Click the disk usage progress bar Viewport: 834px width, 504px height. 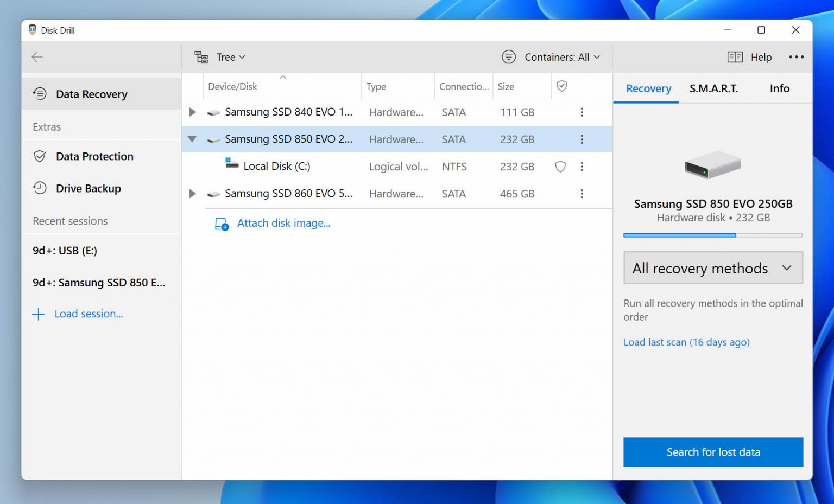click(x=713, y=235)
